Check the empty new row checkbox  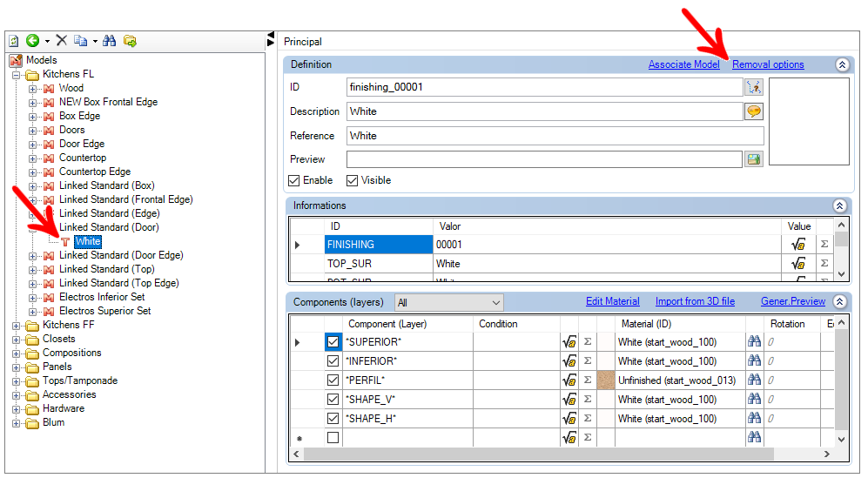(x=333, y=438)
